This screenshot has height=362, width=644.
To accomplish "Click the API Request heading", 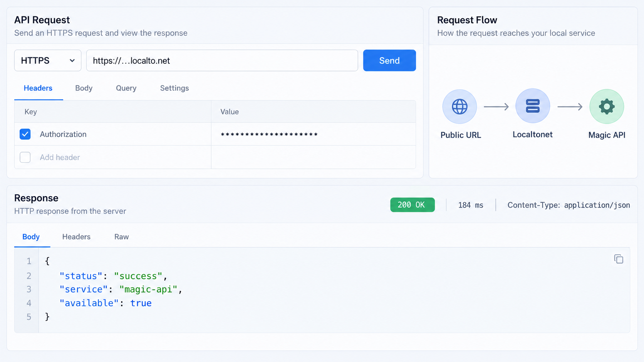I will (x=42, y=20).
